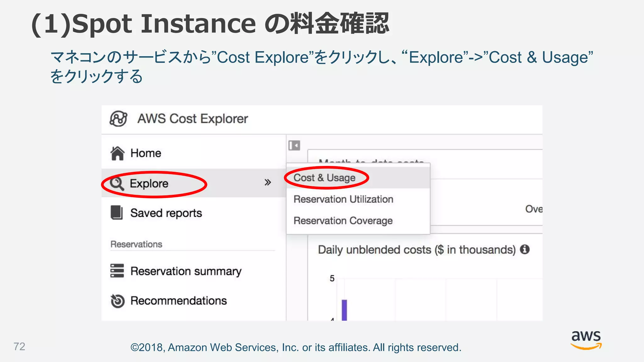The image size is (644, 362).
Task: Select Saved reports in the sidebar
Action: click(x=193, y=213)
